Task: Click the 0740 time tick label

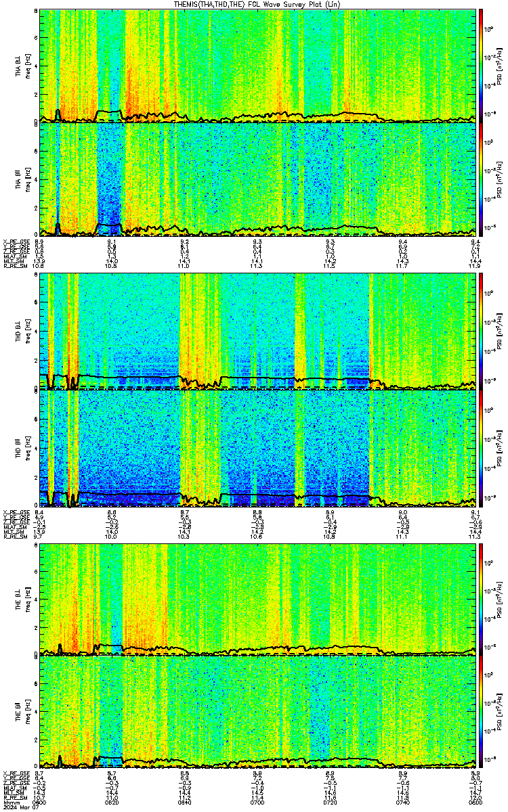Action: coord(404,802)
